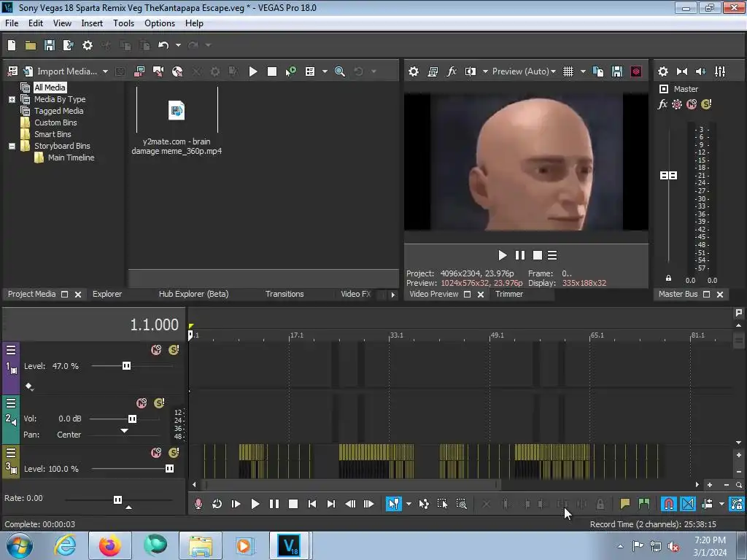Solo the Master bus
747x560 pixels.
pos(706,104)
